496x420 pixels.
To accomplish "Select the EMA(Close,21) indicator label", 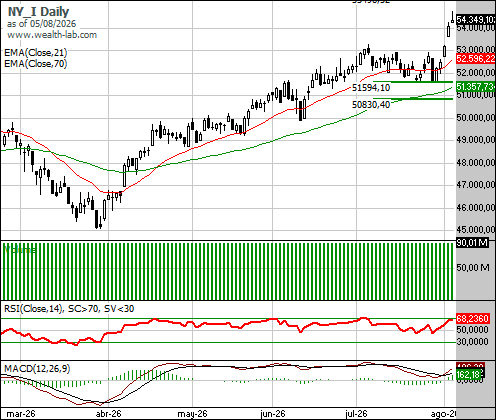I will point(35,53).
